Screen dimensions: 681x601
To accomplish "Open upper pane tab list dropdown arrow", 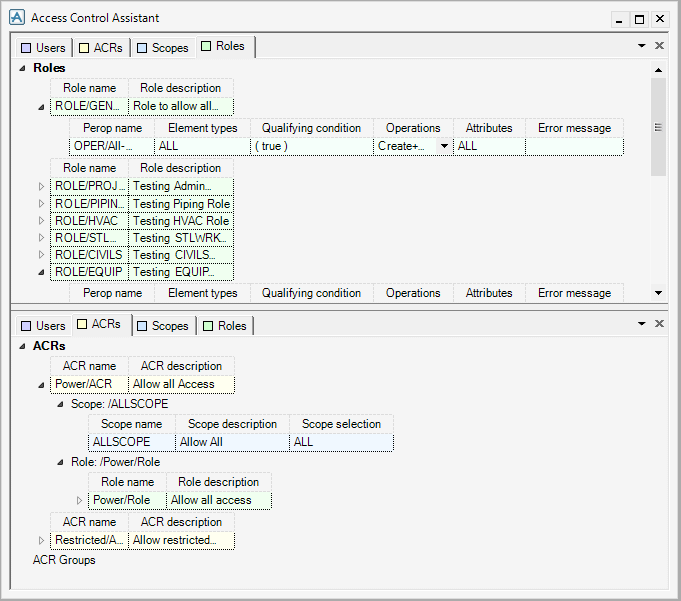I will 641,46.
